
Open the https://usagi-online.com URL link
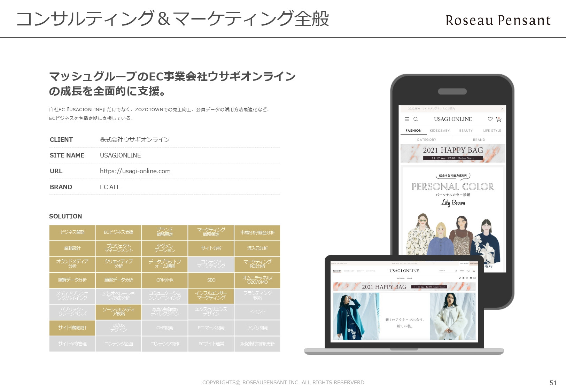(135, 171)
